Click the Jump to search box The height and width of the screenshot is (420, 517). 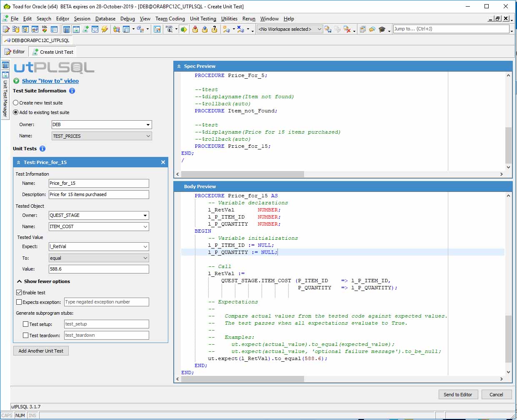[451, 29]
